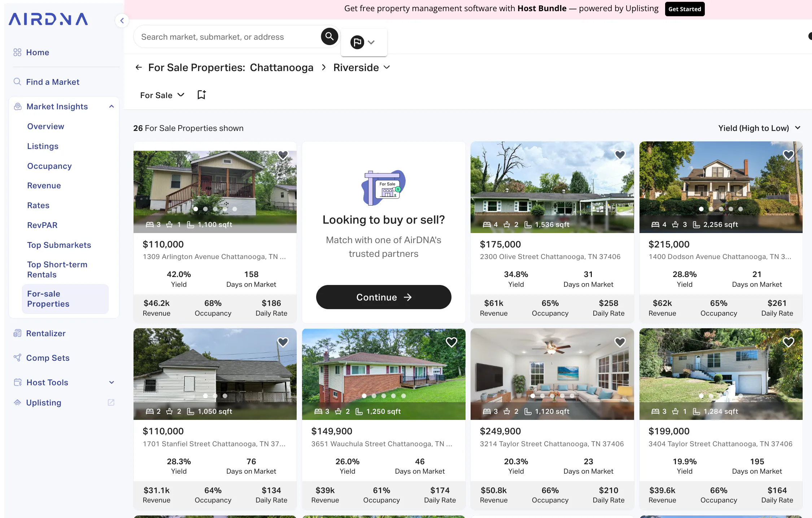
Task: Select second photo dot on 1400 Dodson listing
Action: (711, 209)
